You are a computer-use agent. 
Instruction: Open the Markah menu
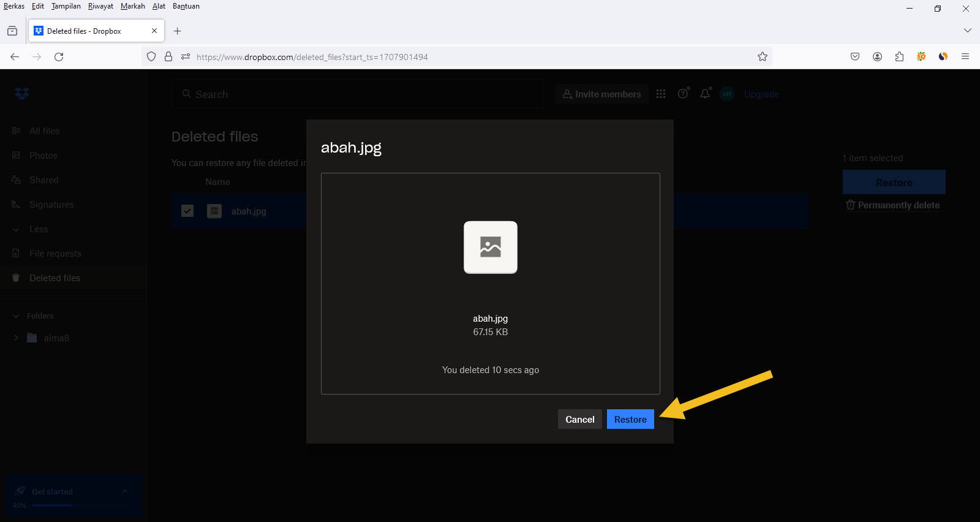[132, 6]
